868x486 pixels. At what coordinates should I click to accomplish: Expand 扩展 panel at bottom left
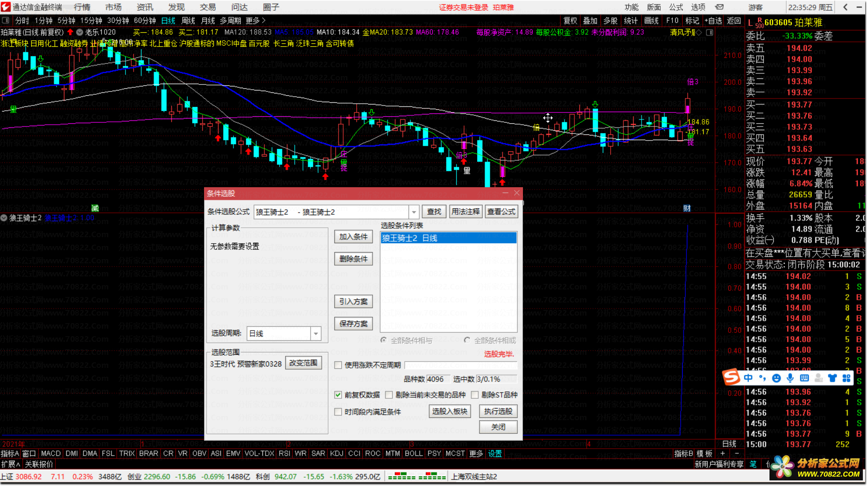coord(11,464)
